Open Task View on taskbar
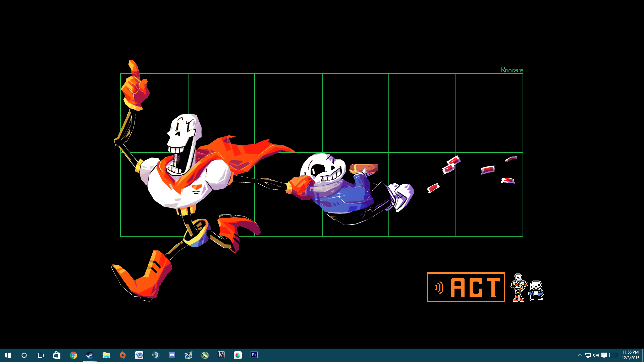Image resolution: width=644 pixels, height=362 pixels. [x=40, y=355]
